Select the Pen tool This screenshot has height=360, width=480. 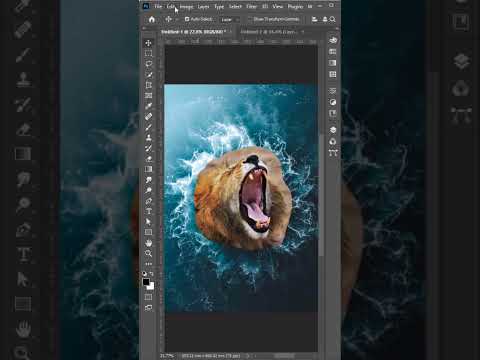[x=149, y=201]
